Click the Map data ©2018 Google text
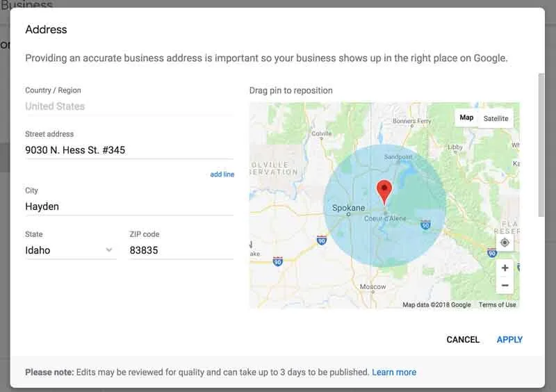This screenshot has width=556, height=392. pyautogui.click(x=436, y=304)
